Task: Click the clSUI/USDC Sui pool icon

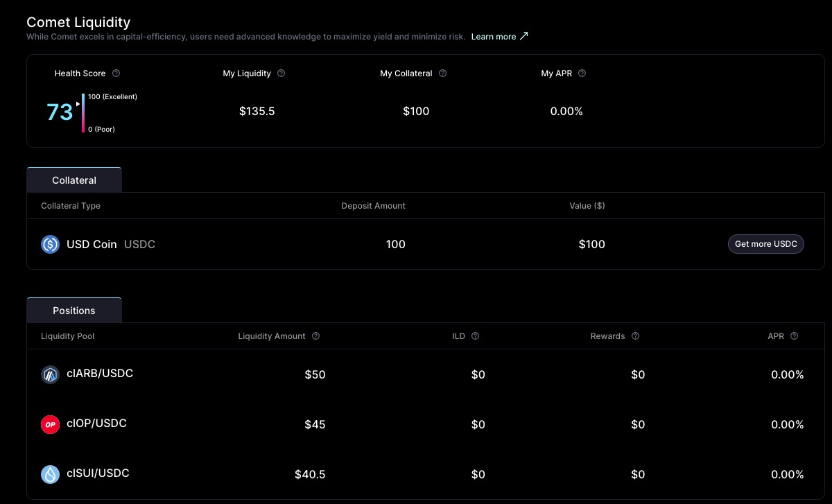Action: pyautogui.click(x=50, y=474)
